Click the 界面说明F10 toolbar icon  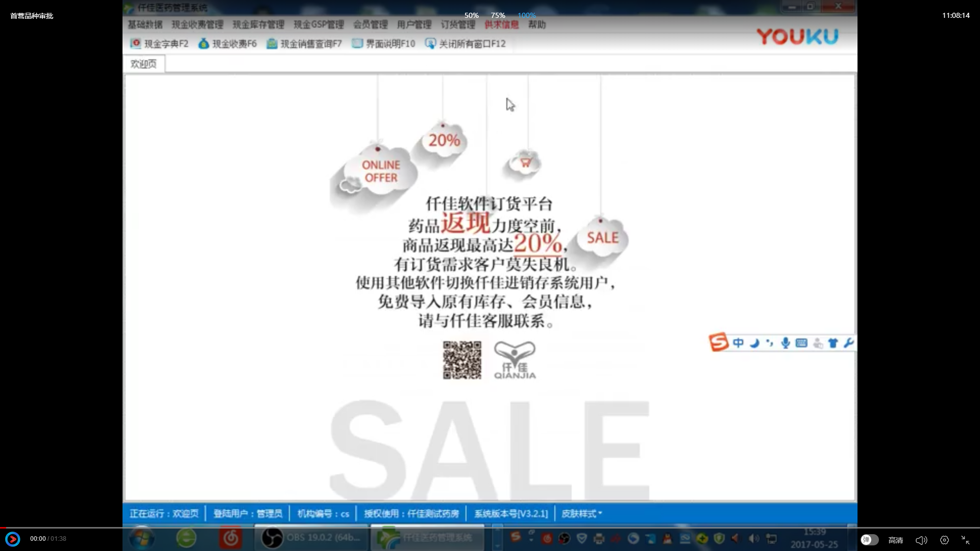point(357,43)
